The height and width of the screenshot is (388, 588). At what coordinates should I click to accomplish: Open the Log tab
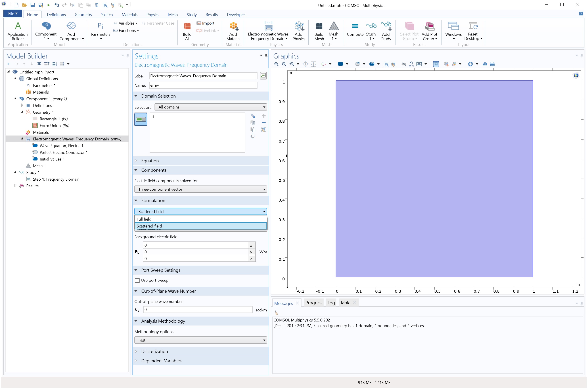tap(331, 303)
